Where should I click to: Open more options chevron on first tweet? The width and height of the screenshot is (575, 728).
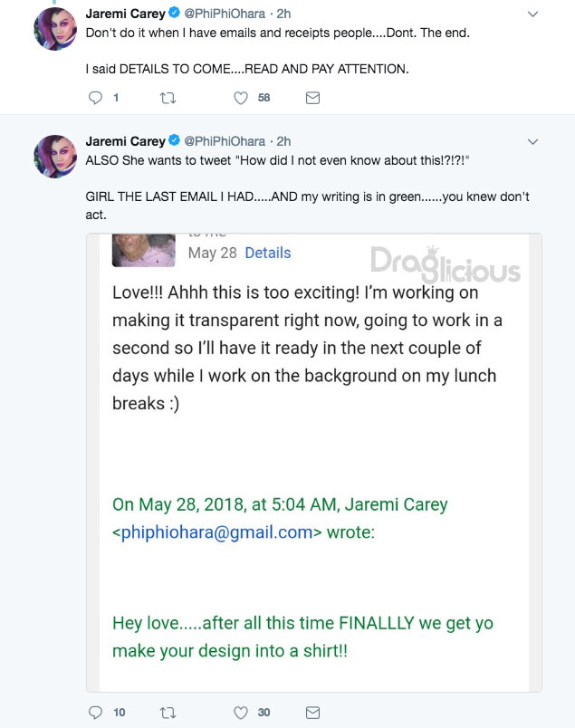532,15
